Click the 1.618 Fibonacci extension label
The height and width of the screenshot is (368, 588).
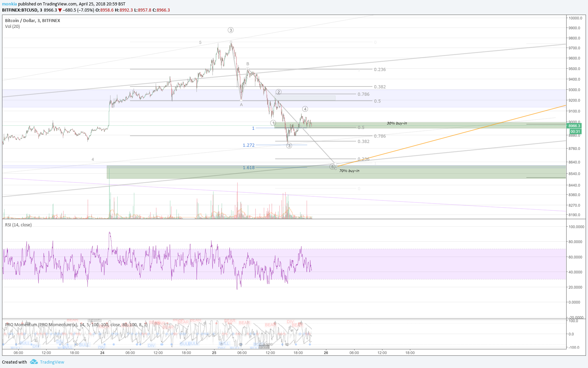pos(248,168)
